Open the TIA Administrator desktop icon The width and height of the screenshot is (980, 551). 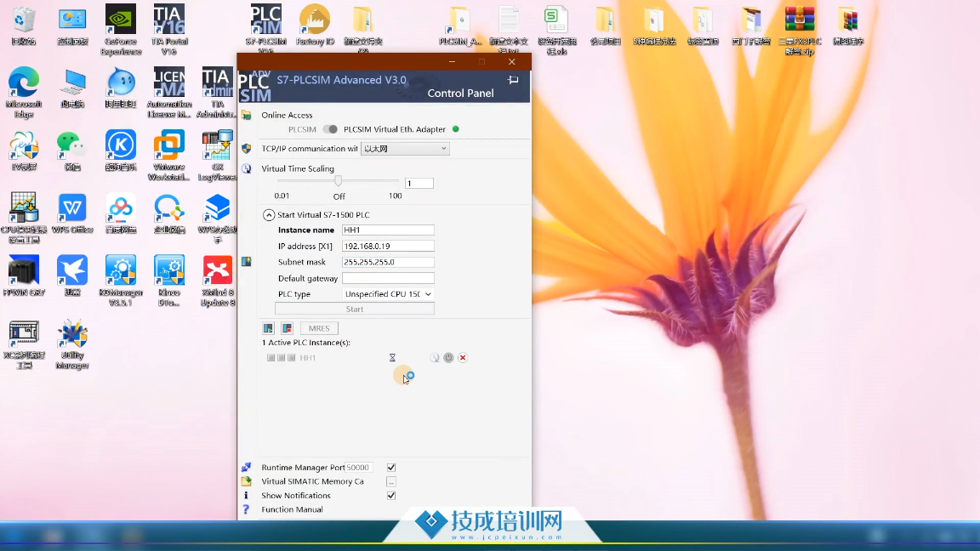[217, 92]
